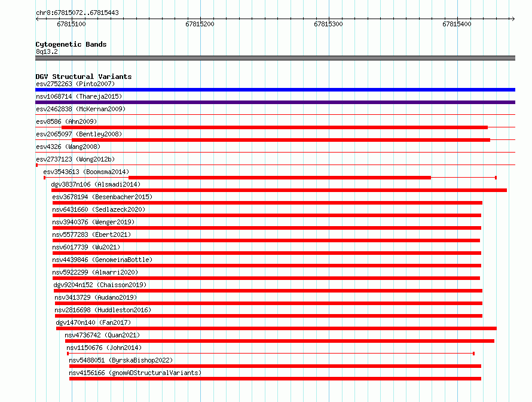The height and width of the screenshot is (402, 532).
Task: Select the red bar under nsv6017739 (Wu2021)
Action: pos(267,253)
